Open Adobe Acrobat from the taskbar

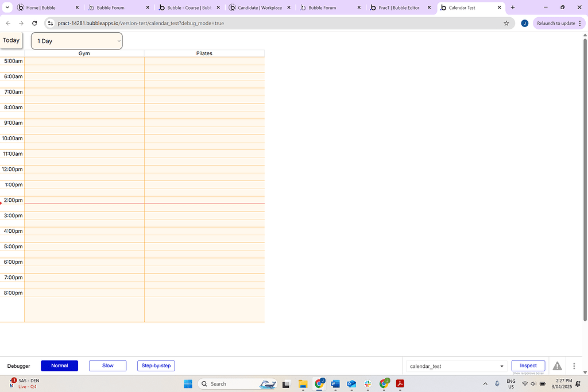click(x=400, y=384)
